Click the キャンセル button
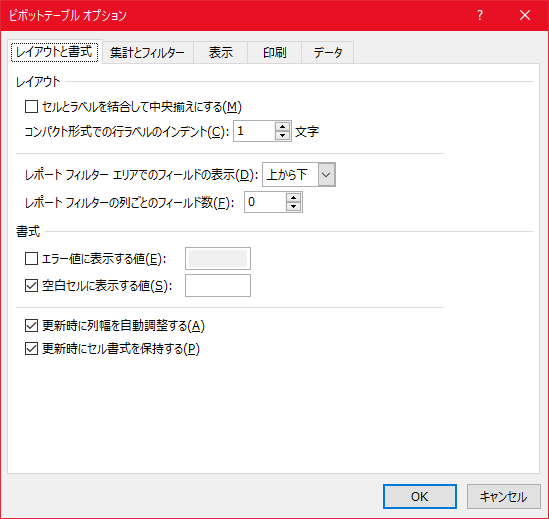Image resolution: width=549 pixels, height=519 pixels. (x=503, y=496)
